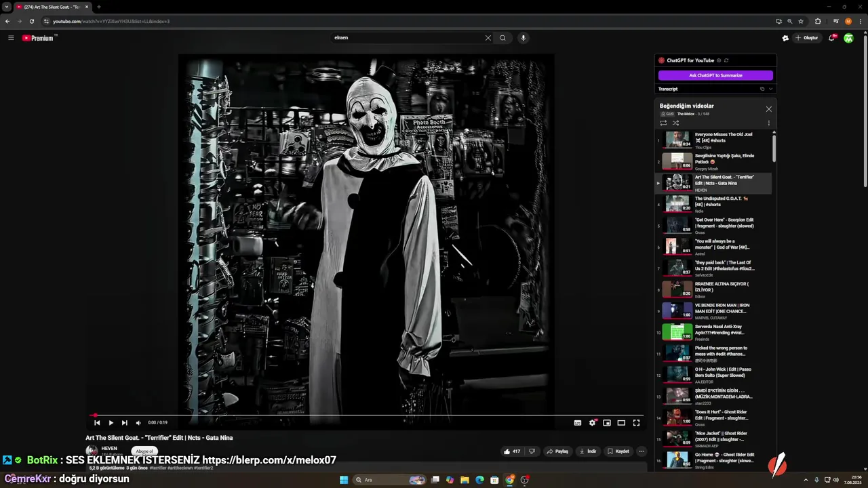Open the notifications bell
The width and height of the screenshot is (868, 488).
(831, 38)
